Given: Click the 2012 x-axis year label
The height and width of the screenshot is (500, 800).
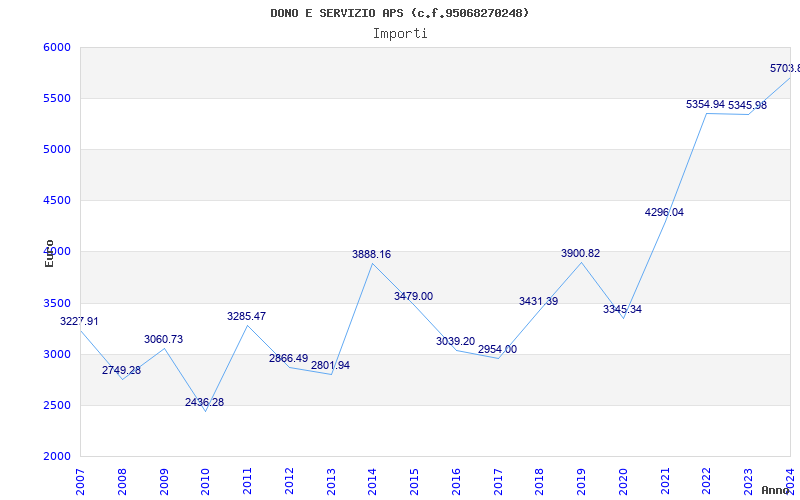Looking at the screenshot, I should point(289,482).
